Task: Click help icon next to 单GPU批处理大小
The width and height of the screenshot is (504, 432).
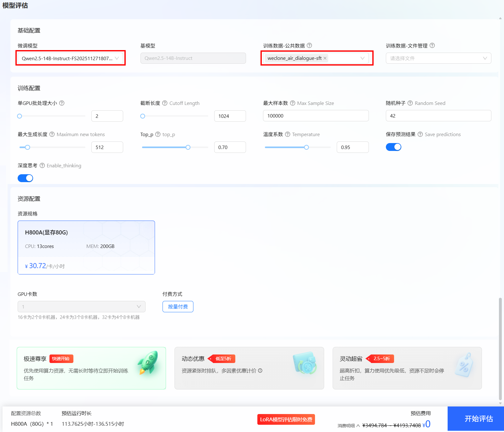Action: [62, 103]
